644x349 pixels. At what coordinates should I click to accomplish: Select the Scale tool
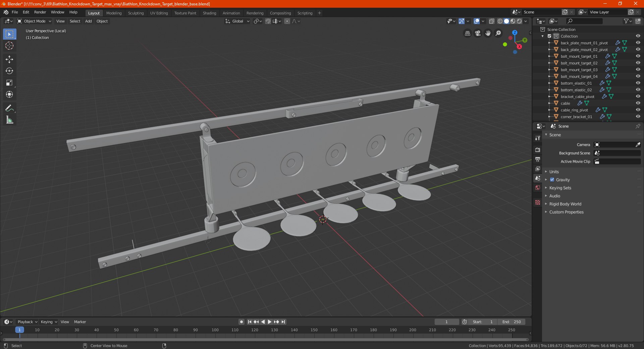coord(9,83)
